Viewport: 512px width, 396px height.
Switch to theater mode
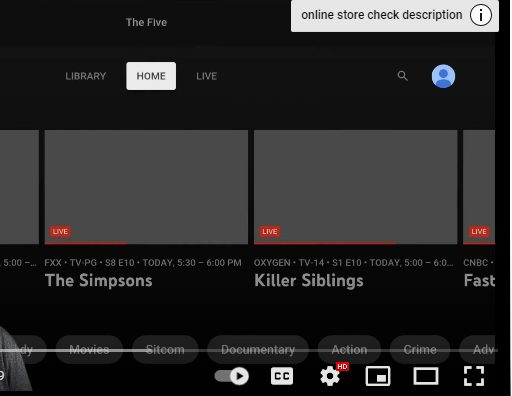[x=426, y=376]
